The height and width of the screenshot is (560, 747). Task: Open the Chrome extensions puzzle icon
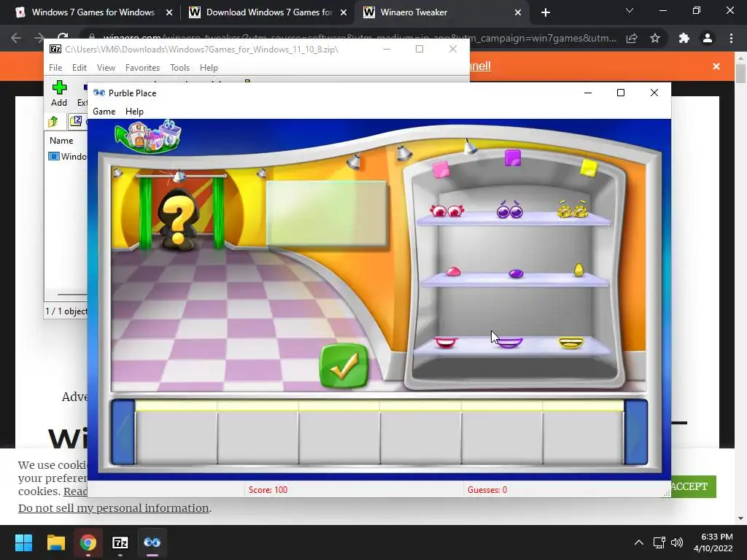(x=684, y=38)
